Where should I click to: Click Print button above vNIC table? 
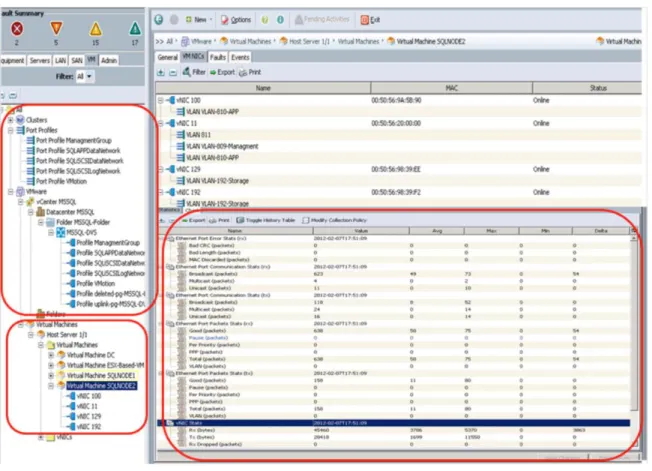pyautogui.click(x=250, y=72)
